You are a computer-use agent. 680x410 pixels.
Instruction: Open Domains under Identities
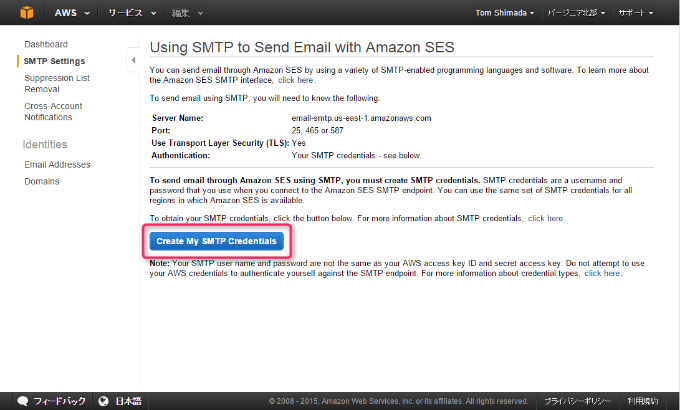(42, 181)
